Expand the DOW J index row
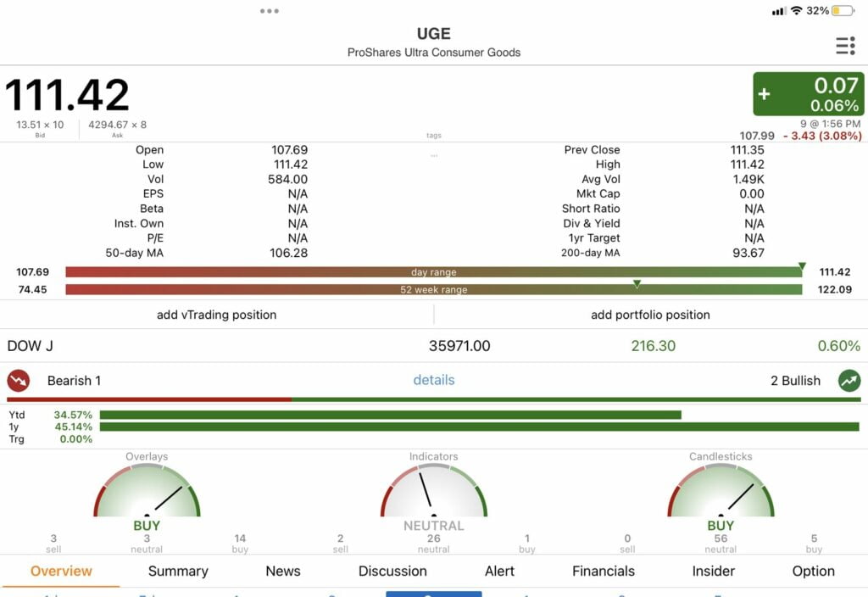868x597 pixels. click(x=434, y=346)
